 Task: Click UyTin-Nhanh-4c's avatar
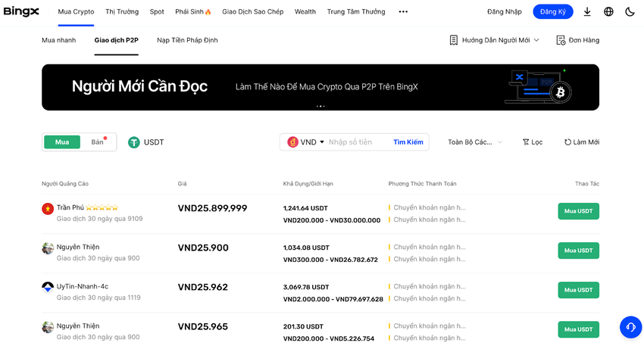coord(48,287)
